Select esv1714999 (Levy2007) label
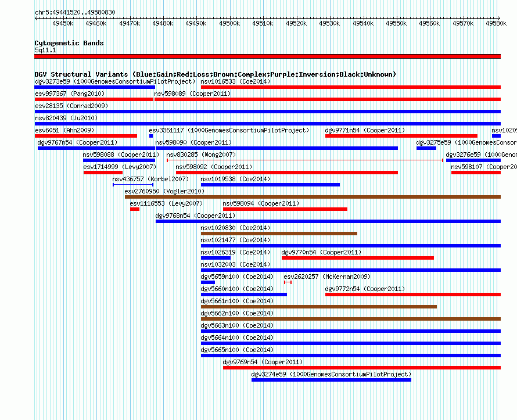The image size is (517, 420). coord(120,167)
